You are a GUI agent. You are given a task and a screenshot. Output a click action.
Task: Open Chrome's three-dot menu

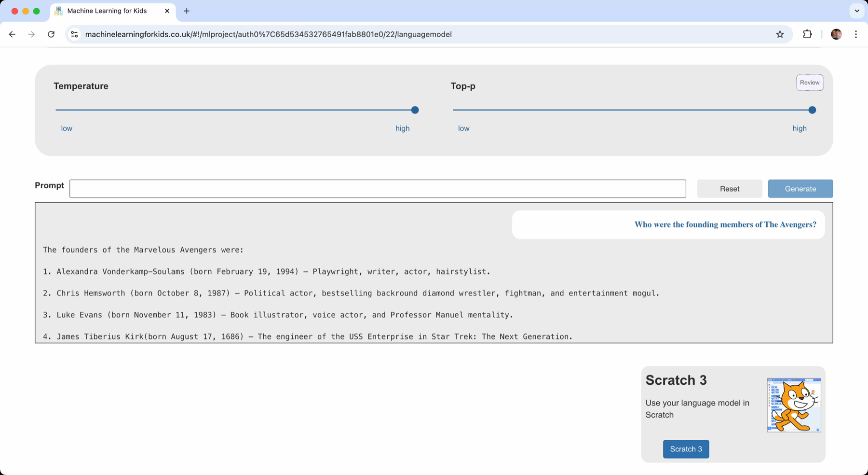pos(856,34)
